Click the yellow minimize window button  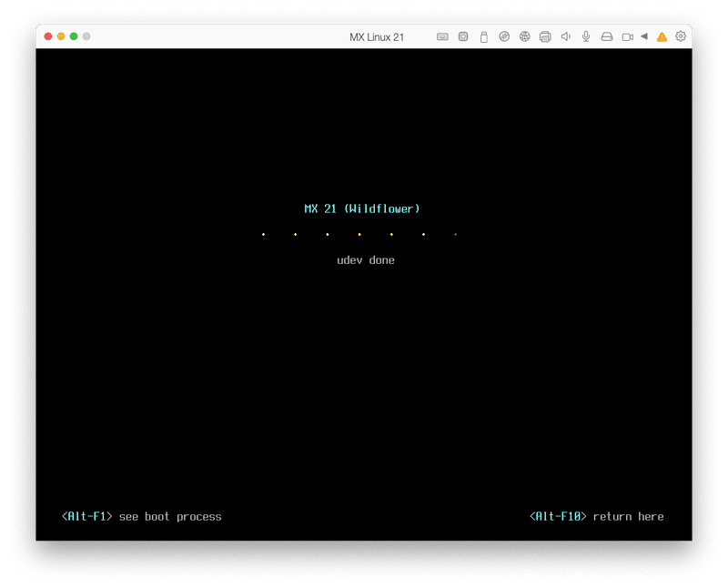[61, 36]
